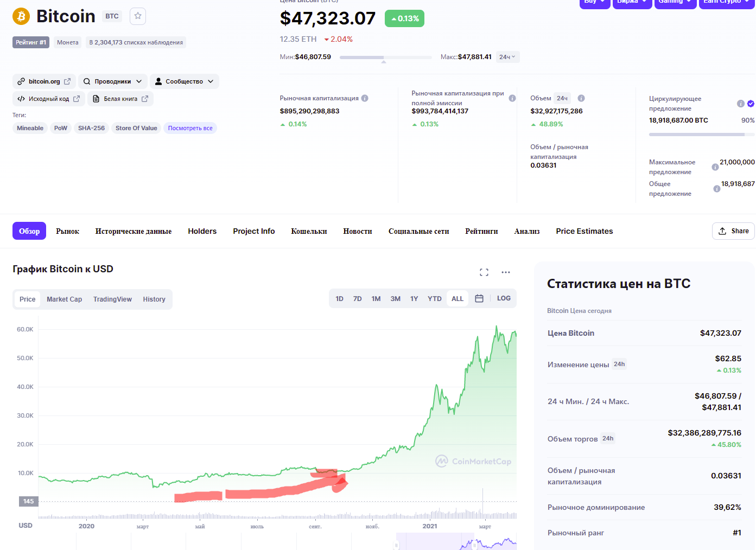Click the orange Bitcoin logo icon
Screen dimensions: 756x550
tap(22, 16)
